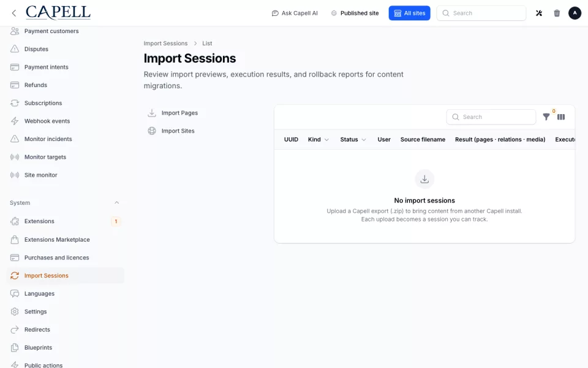Screen dimensions: 588x368
Task: Open Import Pages action
Action: 173,113
